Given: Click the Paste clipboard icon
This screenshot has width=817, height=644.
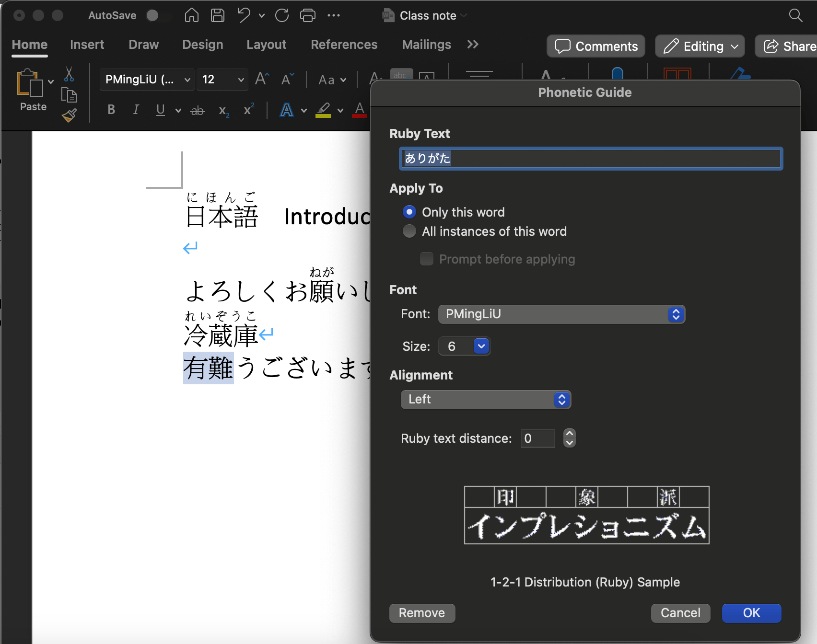Looking at the screenshot, I should [29, 82].
